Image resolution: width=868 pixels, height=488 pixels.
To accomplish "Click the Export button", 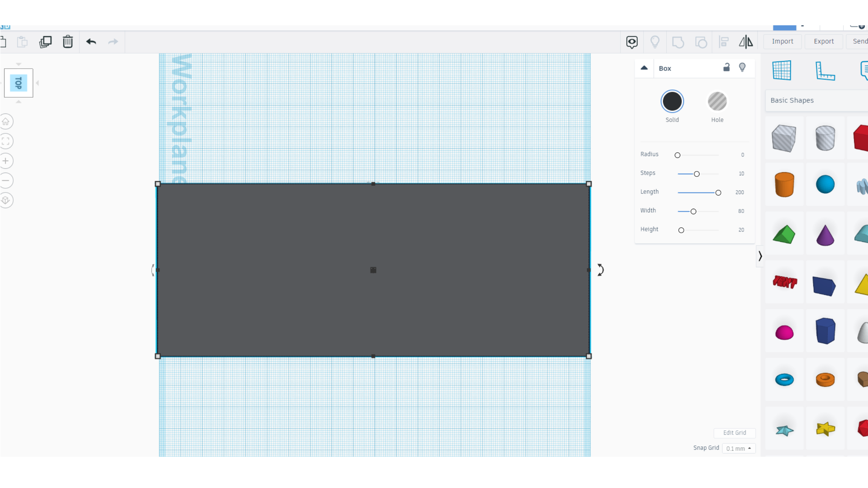I will 823,42.
